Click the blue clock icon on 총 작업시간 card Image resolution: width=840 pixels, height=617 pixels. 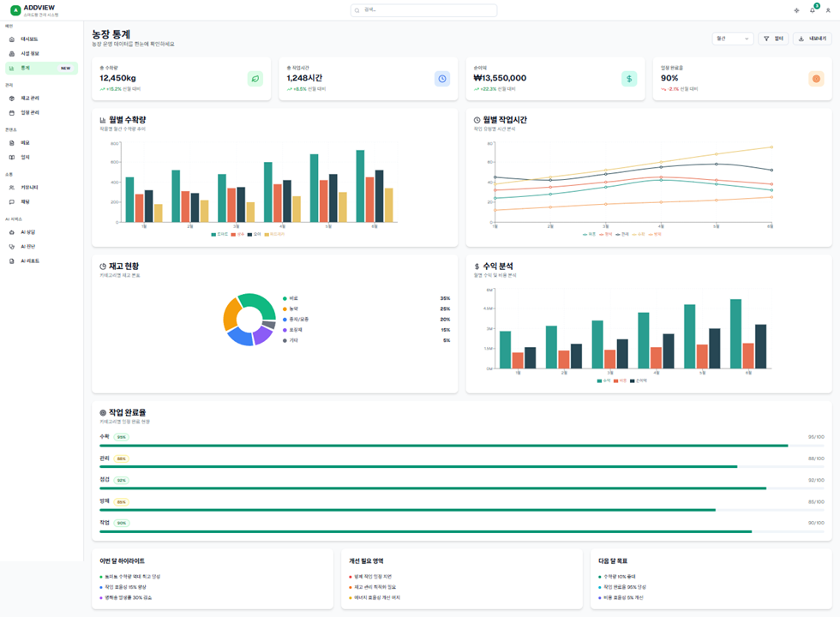(442, 79)
